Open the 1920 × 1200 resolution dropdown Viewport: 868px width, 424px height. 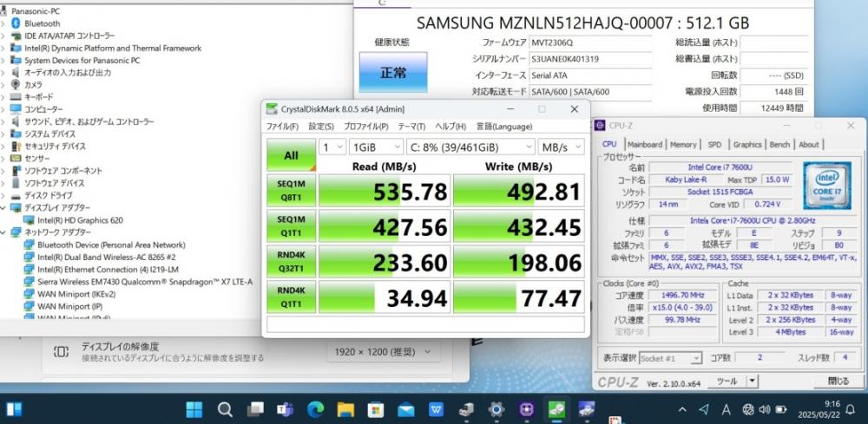383,351
